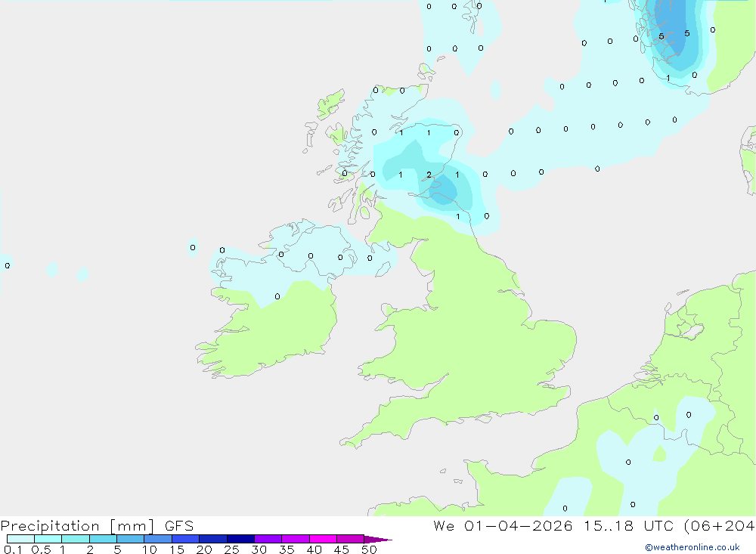The image size is (756, 554).
Task: Click the '0.1' legend scale label
Action: (13, 549)
